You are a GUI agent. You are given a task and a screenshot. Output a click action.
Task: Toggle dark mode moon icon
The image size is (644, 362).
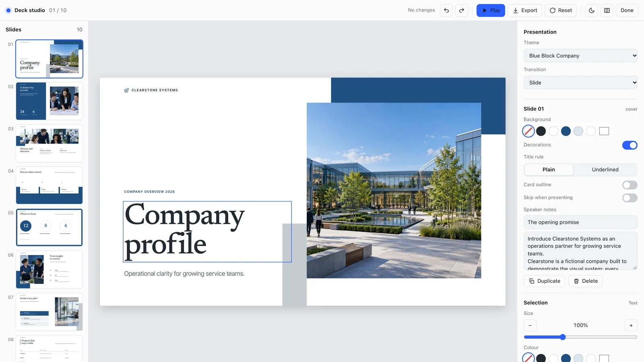point(592,10)
